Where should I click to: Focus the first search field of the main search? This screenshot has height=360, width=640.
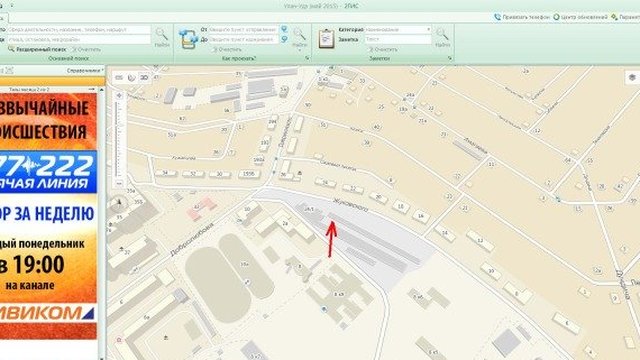click(x=79, y=30)
